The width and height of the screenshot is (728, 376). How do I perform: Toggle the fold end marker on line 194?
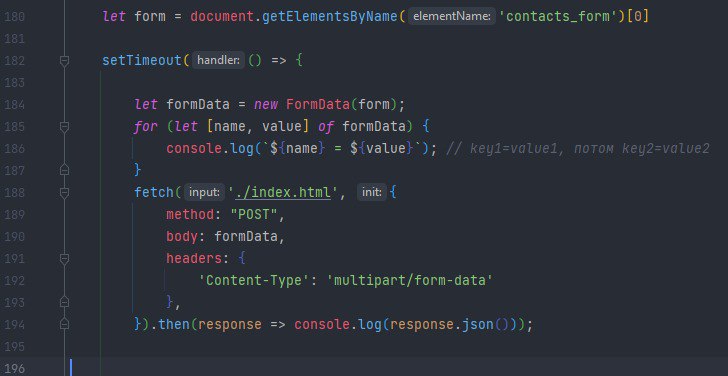pyautogui.click(x=65, y=324)
